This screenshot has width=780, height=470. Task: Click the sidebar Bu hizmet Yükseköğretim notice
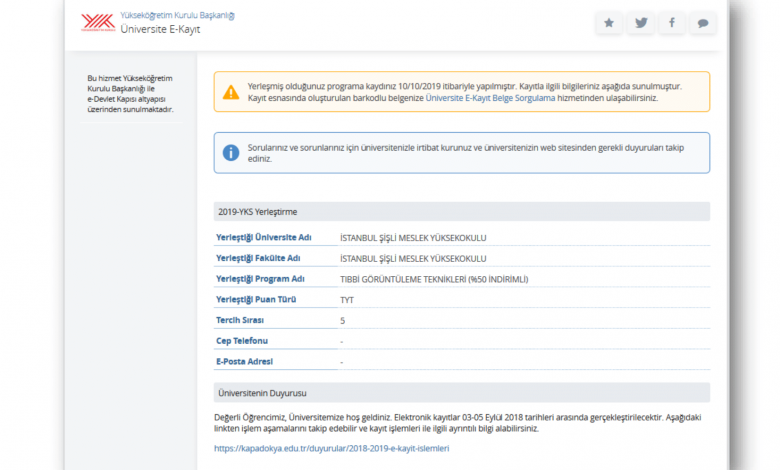[130, 94]
